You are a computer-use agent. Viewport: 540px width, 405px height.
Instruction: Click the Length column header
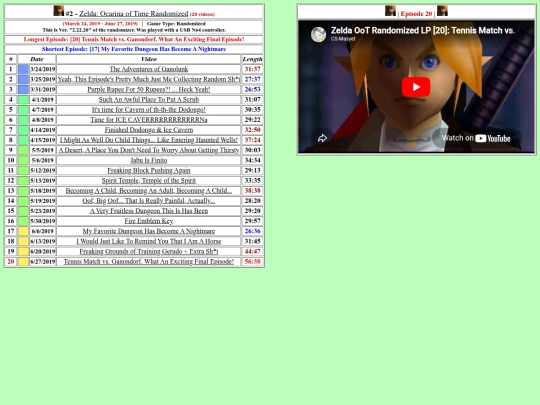point(252,59)
